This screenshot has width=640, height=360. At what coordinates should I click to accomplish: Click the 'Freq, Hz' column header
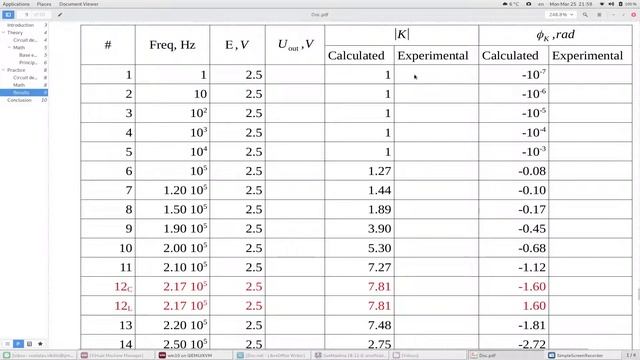point(172,44)
